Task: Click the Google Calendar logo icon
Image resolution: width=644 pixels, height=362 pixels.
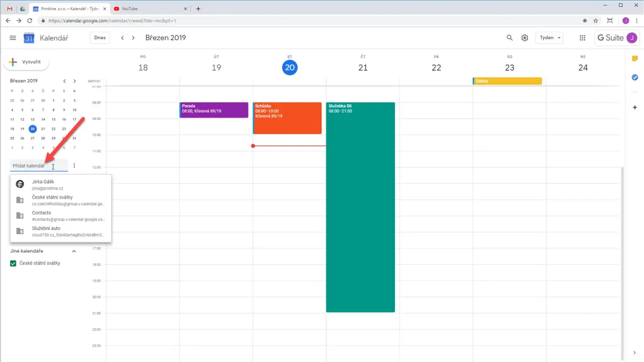Action: pyautogui.click(x=29, y=38)
